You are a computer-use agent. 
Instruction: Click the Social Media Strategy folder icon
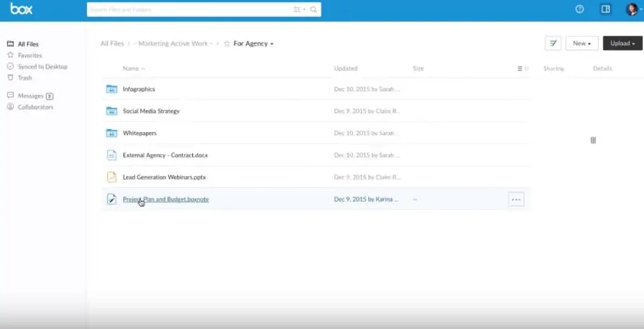pos(112,111)
